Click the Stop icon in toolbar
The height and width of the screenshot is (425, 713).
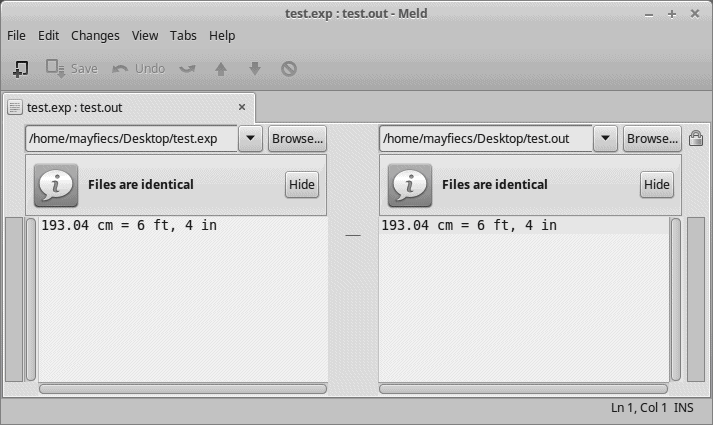coord(289,69)
